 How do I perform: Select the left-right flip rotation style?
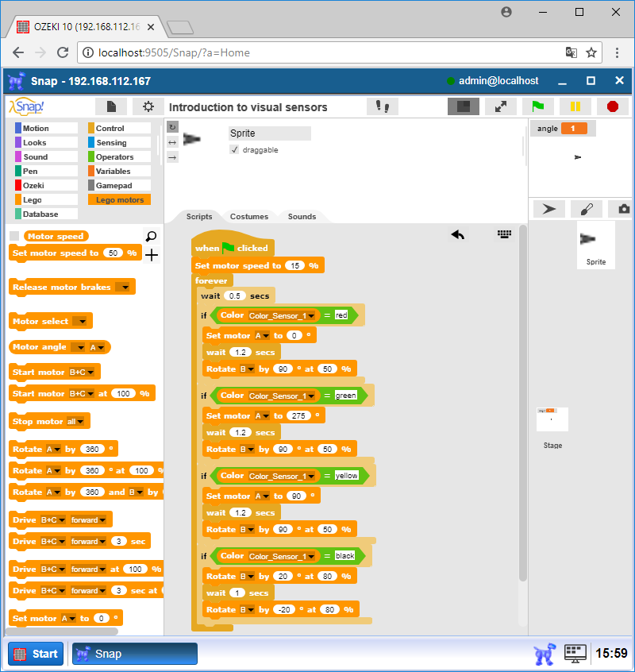[x=172, y=142]
